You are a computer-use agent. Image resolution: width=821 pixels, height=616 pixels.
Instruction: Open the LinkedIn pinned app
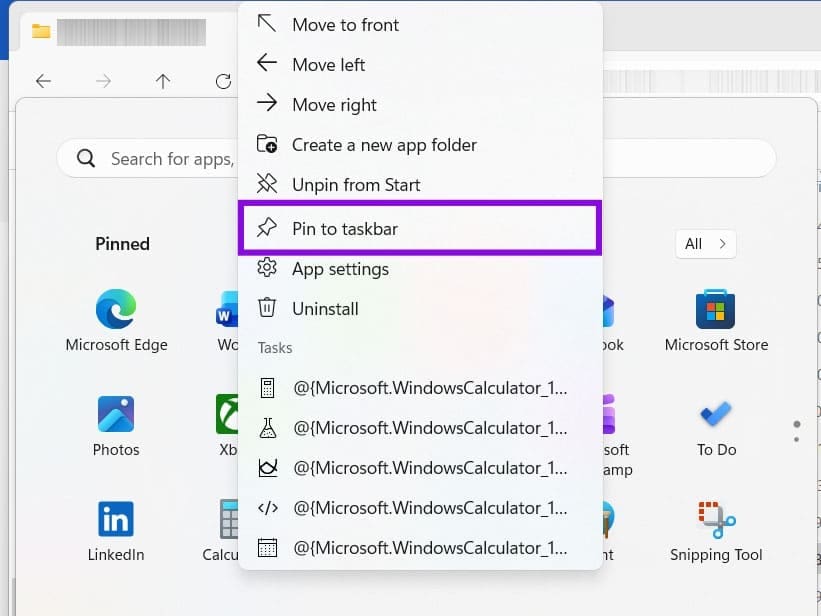(x=116, y=531)
